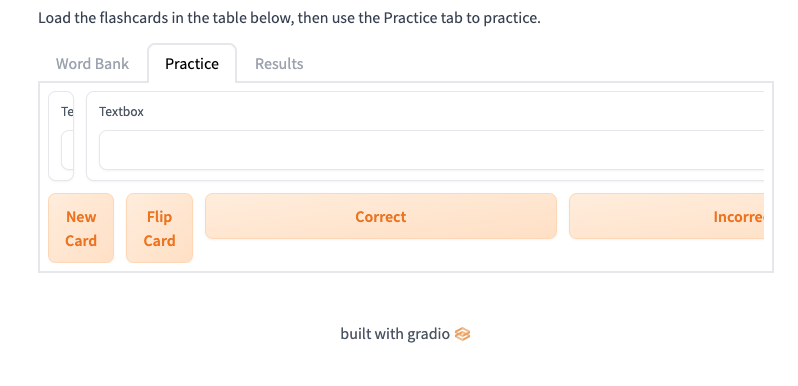Image resolution: width=798 pixels, height=386 pixels.
Task: Click the Correct label in the wide button
Action: point(381,216)
